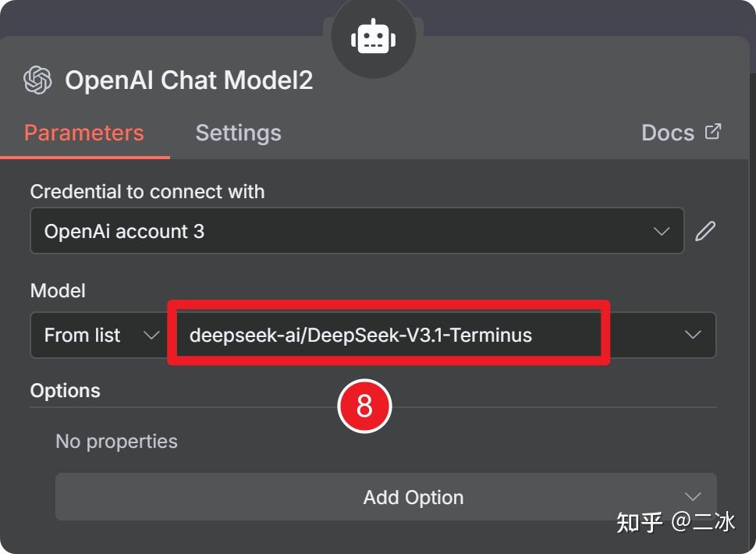Switch to the Parameters tab
Viewport: 756px width, 554px height.
click(x=84, y=133)
